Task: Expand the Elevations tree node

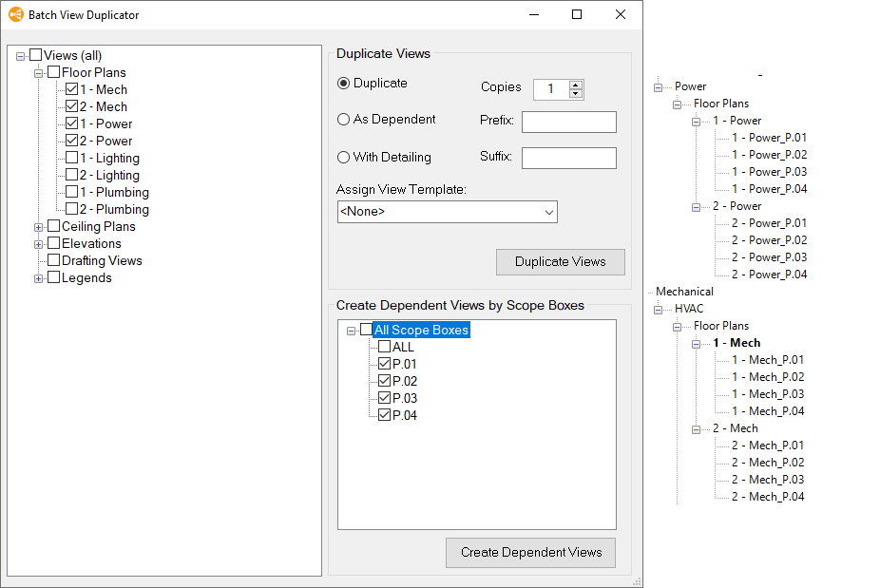Action: (39, 243)
